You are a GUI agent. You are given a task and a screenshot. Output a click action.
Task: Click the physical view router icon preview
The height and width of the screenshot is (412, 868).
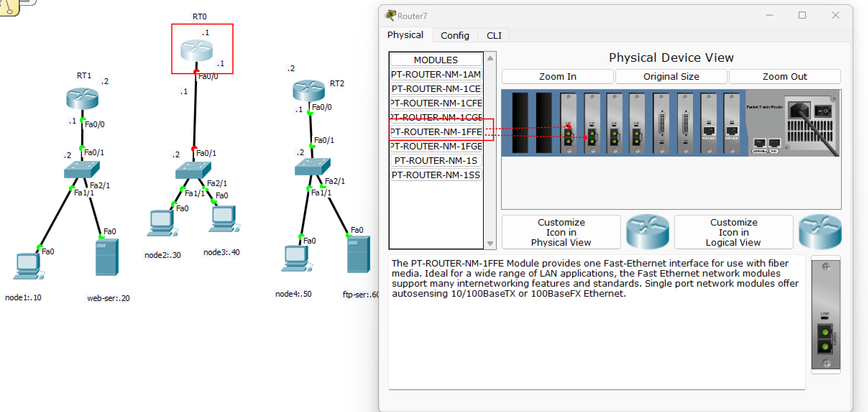(648, 232)
